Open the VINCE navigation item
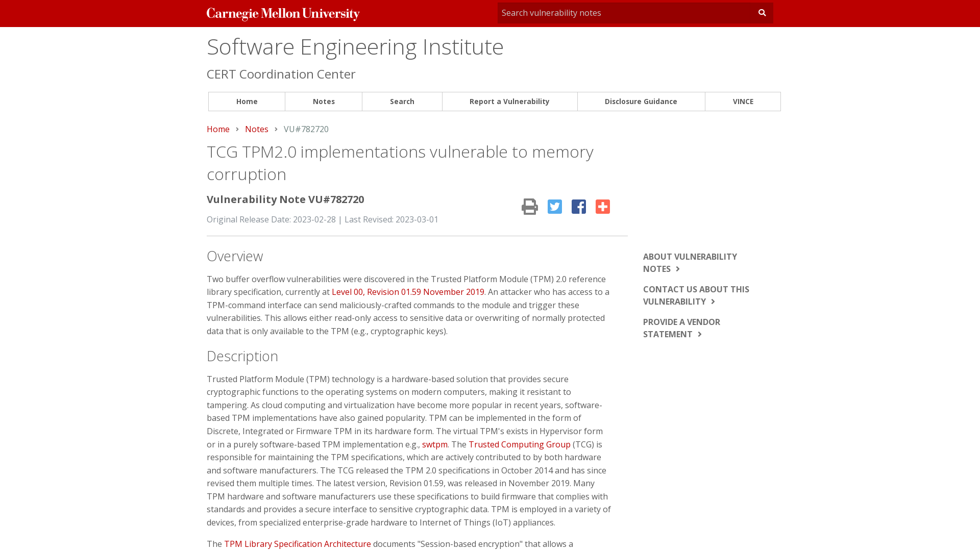Image resolution: width=980 pixels, height=551 pixels. point(743,102)
